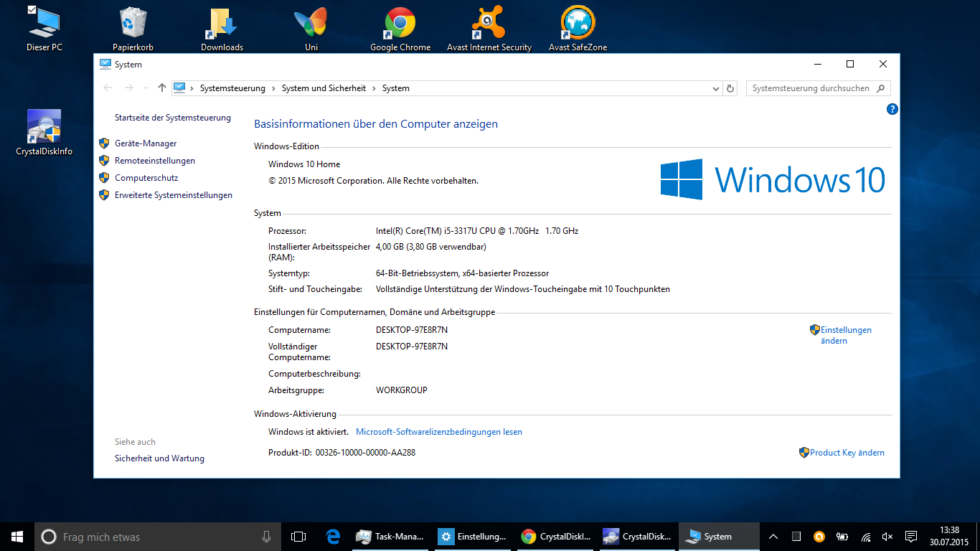Select System breadcrumb in address bar
Viewport: 980px width, 551px height.
(x=396, y=88)
